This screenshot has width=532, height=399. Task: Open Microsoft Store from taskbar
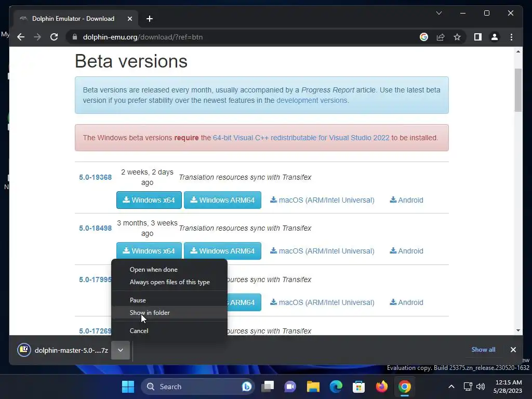click(358, 387)
